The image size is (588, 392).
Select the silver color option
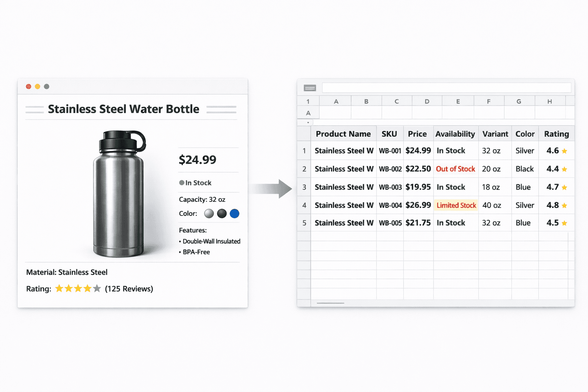pyautogui.click(x=209, y=214)
